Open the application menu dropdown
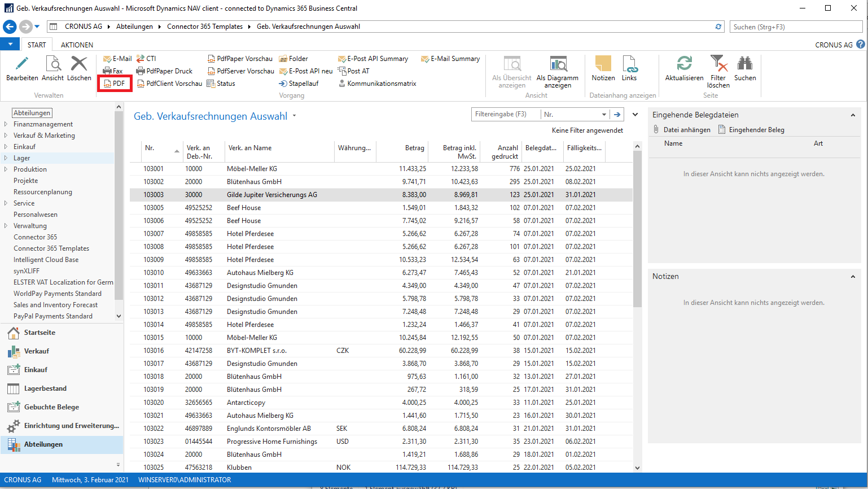 (x=10, y=44)
